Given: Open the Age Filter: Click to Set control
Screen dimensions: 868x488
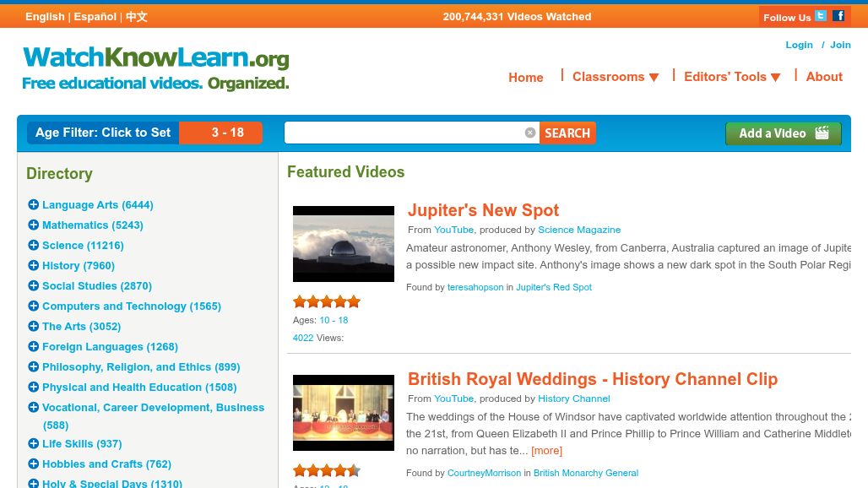Looking at the screenshot, I should tap(103, 133).
